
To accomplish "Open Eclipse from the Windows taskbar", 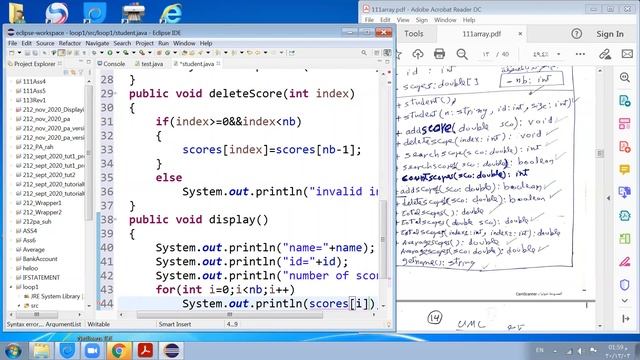I will pyautogui.click(x=171, y=351).
